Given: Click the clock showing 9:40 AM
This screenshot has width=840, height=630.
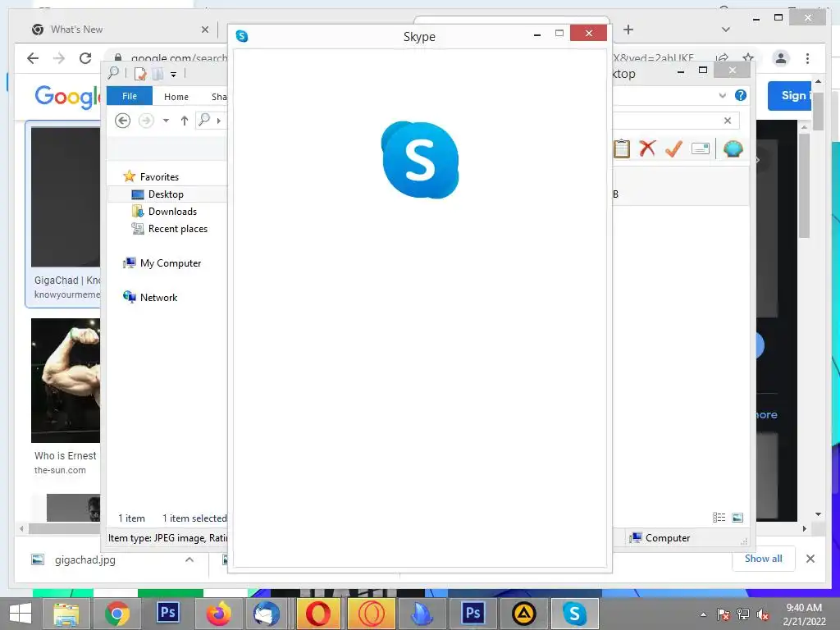Looking at the screenshot, I should point(804,608).
